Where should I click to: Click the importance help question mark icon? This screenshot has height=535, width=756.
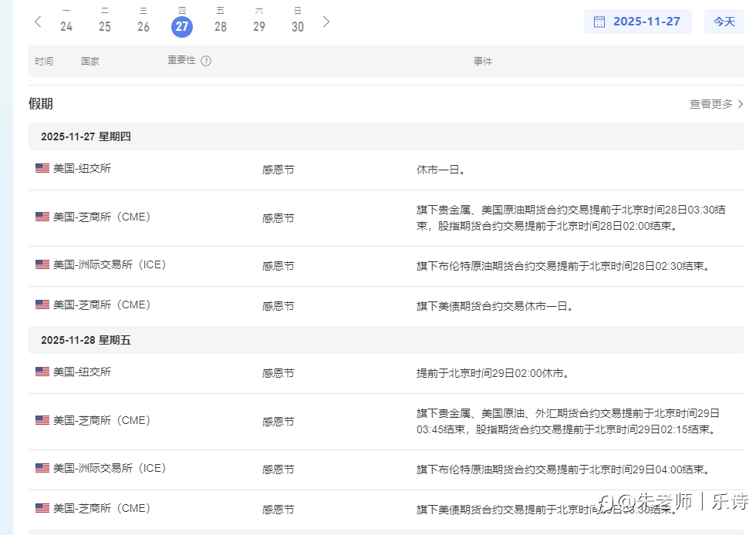(x=206, y=61)
